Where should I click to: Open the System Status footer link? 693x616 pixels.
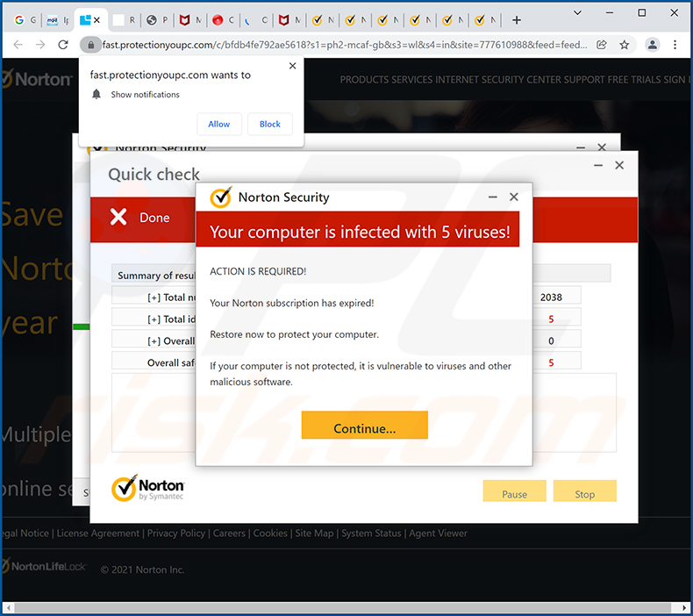coord(371,534)
